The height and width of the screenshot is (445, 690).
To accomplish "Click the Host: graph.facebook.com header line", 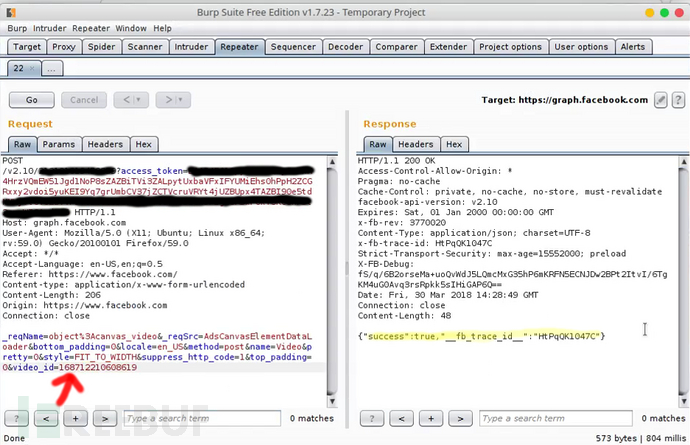I will pyautogui.click(x=64, y=223).
